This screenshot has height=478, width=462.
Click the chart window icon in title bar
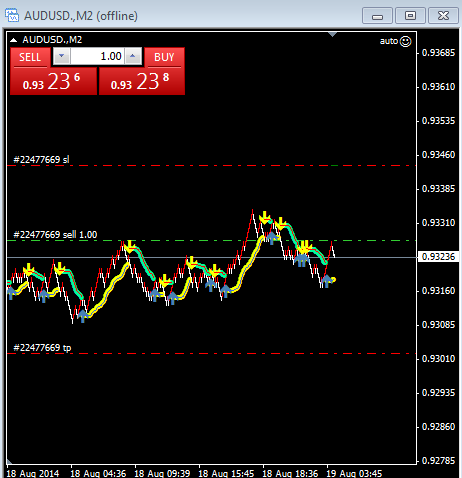click(x=12, y=15)
